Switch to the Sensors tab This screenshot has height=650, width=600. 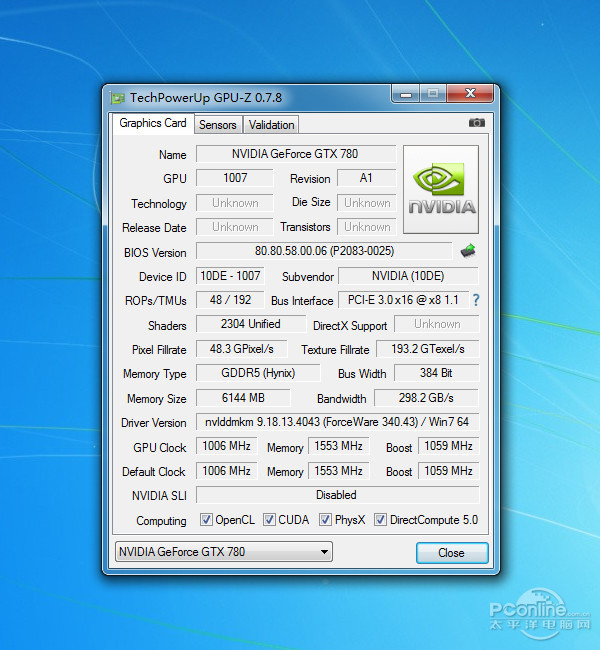click(x=217, y=125)
